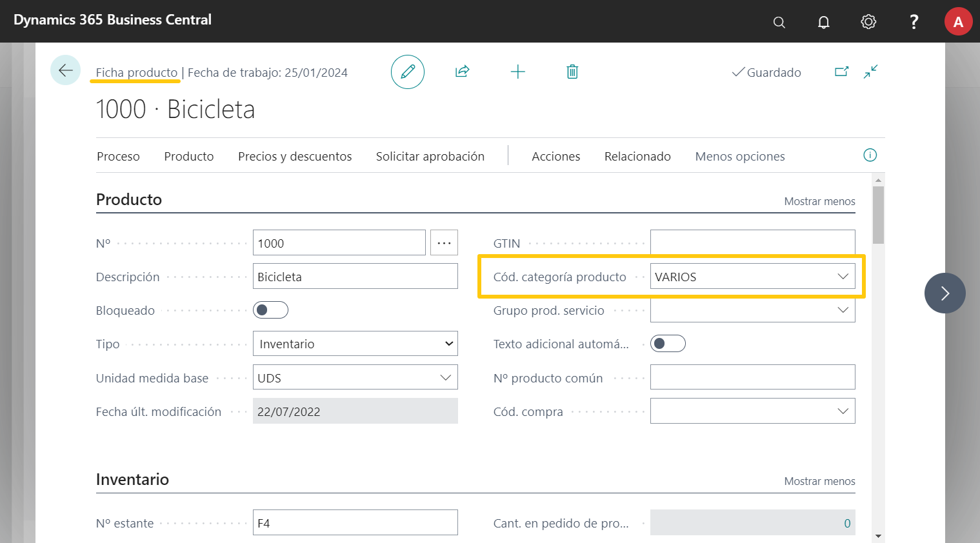Click Menos opciones
980x543 pixels.
[740, 156]
